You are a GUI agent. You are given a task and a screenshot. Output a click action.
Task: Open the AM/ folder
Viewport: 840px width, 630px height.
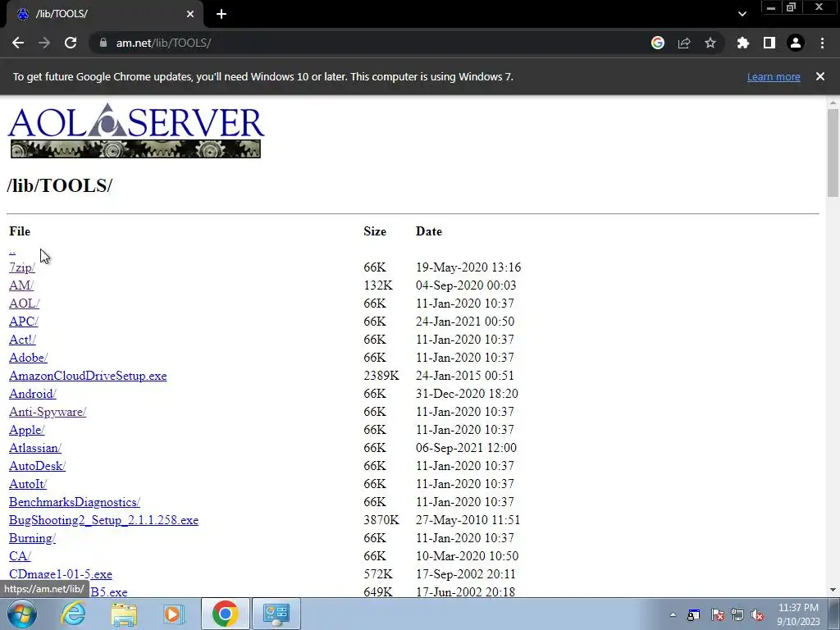pyautogui.click(x=21, y=285)
